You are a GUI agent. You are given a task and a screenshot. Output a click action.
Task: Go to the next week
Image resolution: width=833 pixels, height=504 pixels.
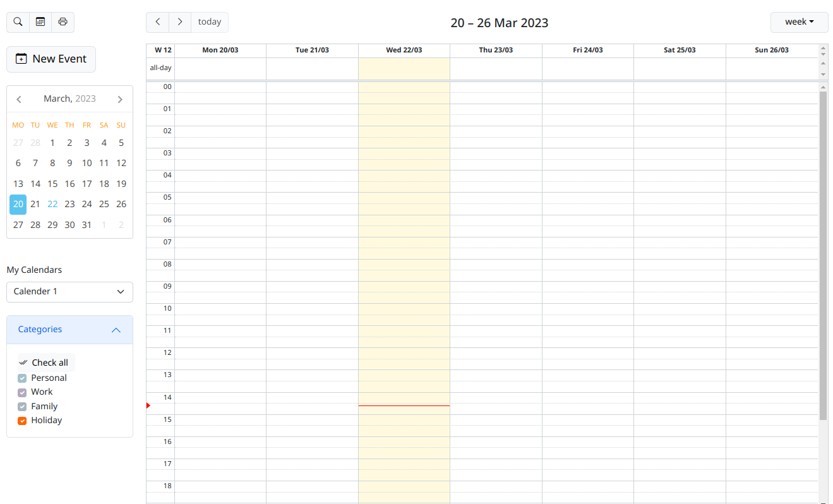pos(179,21)
